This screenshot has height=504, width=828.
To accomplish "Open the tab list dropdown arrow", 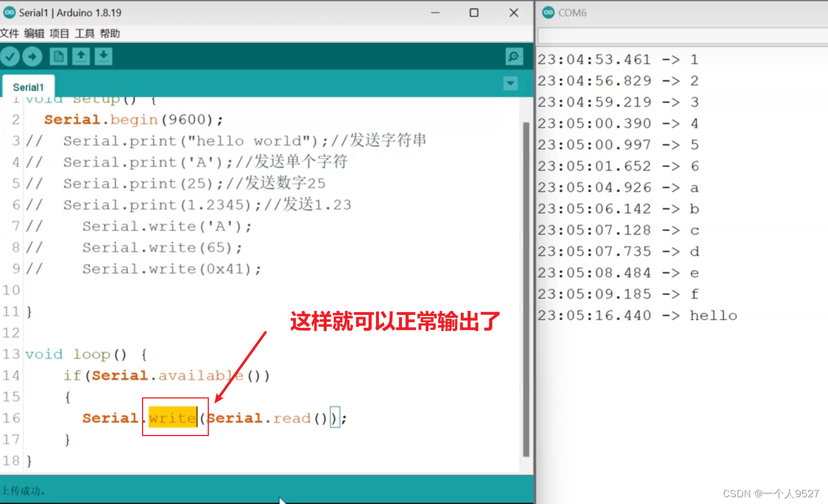I will (x=510, y=83).
